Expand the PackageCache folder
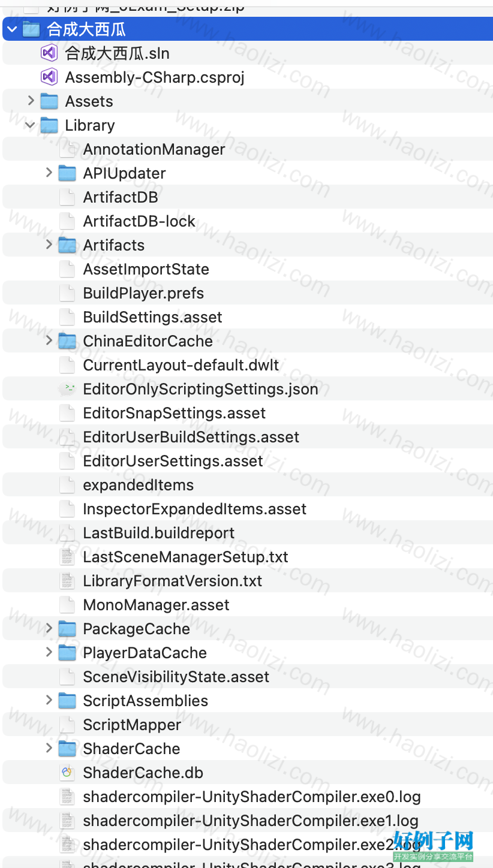Image resolution: width=493 pixels, height=868 pixels. pyautogui.click(x=49, y=628)
